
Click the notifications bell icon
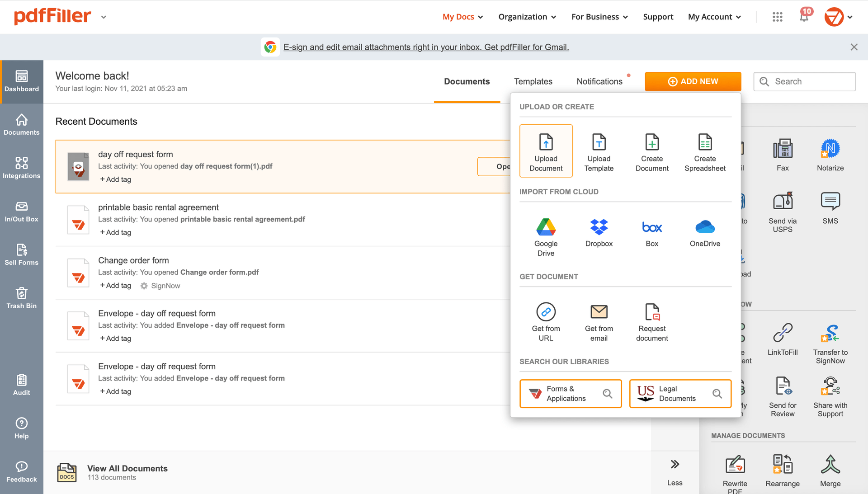pos(804,17)
